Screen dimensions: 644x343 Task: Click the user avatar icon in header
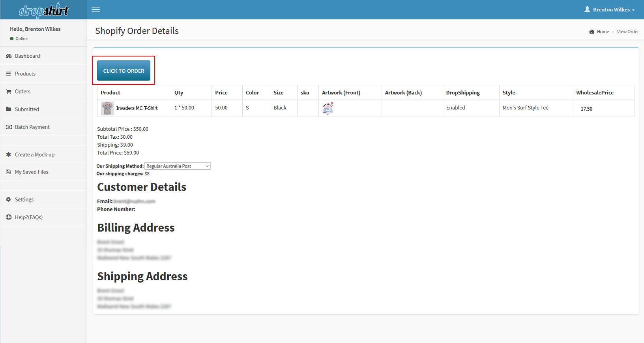click(587, 9)
